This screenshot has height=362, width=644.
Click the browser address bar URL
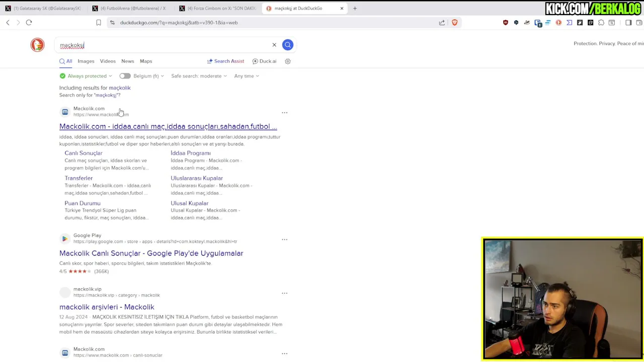[179, 23]
